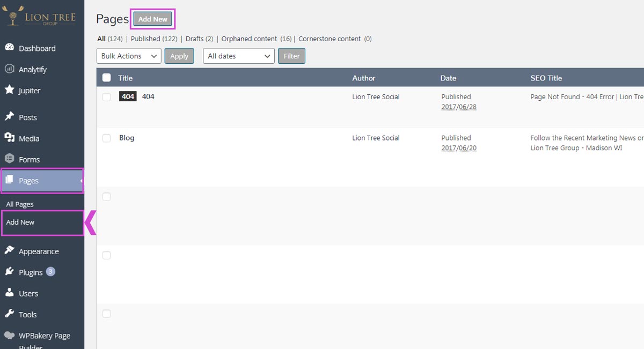Open the Bulk Actions dropdown
The image size is (644, 349).
point(129,56)
